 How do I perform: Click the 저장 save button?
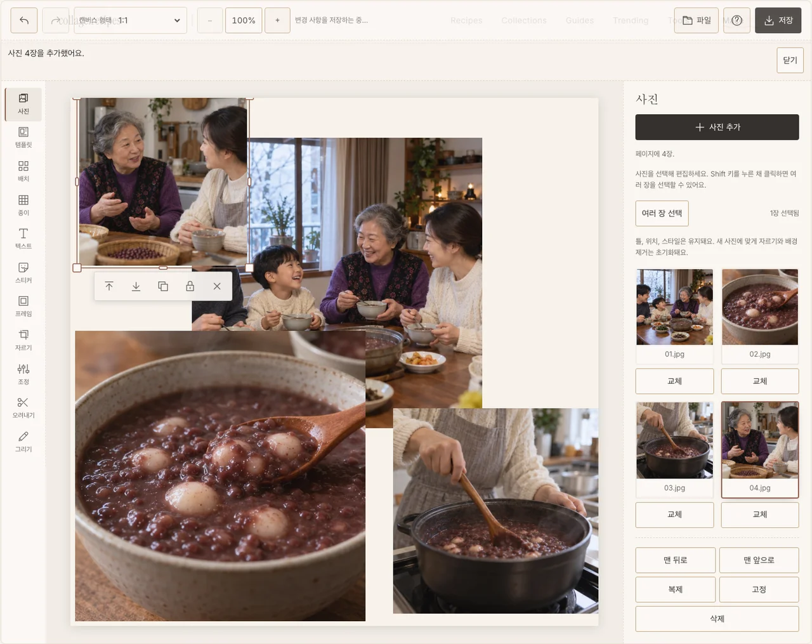pyautogui.click(x=778, y=20)
